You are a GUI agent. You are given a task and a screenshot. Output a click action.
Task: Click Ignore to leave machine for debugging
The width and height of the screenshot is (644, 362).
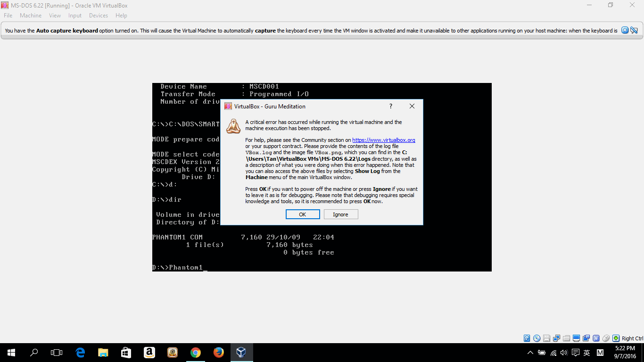pos(340,214)
